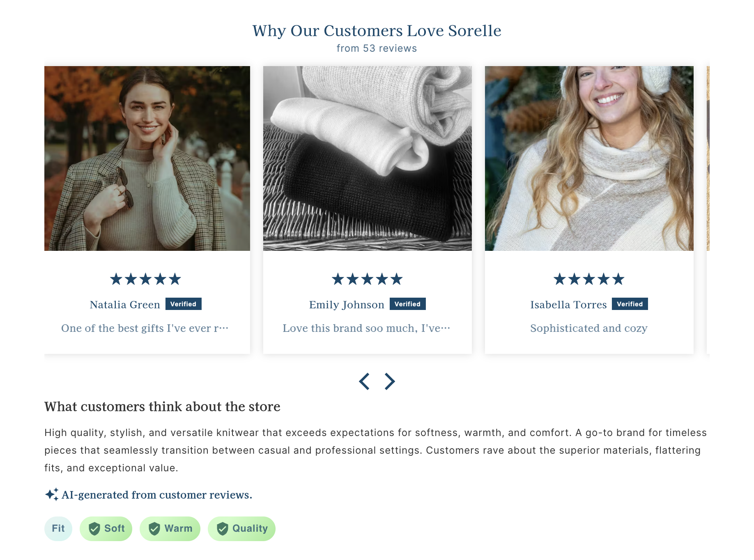The image size is (754, 560).
Task: Click Emily Johnson's five-star rating
Action: [367, 279]
